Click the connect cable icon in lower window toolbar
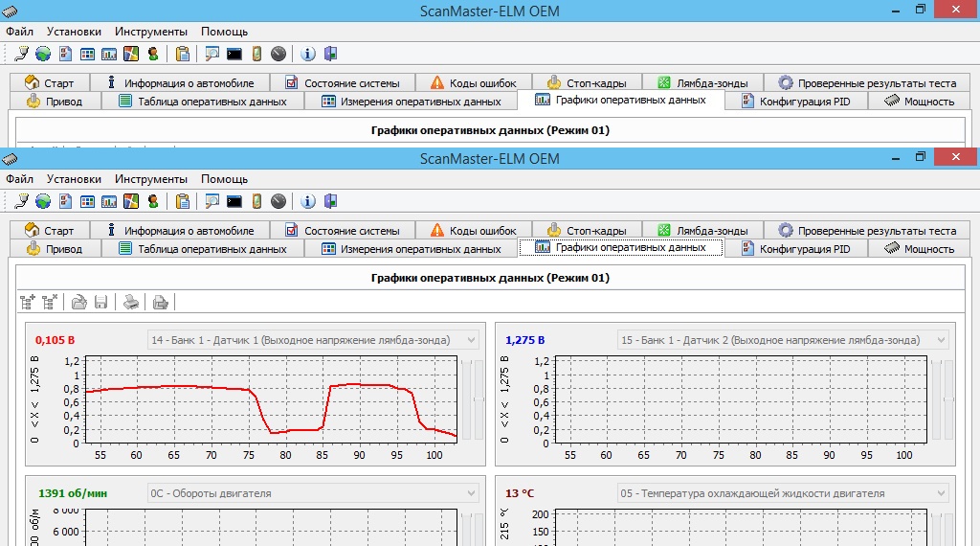This screenshot has height=546, width=980. click(21, 201)
